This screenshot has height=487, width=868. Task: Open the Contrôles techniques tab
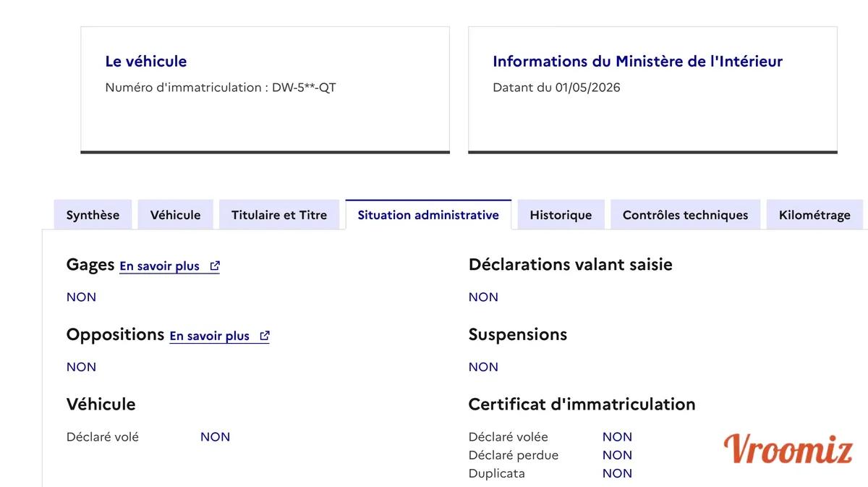pos(686,215)
